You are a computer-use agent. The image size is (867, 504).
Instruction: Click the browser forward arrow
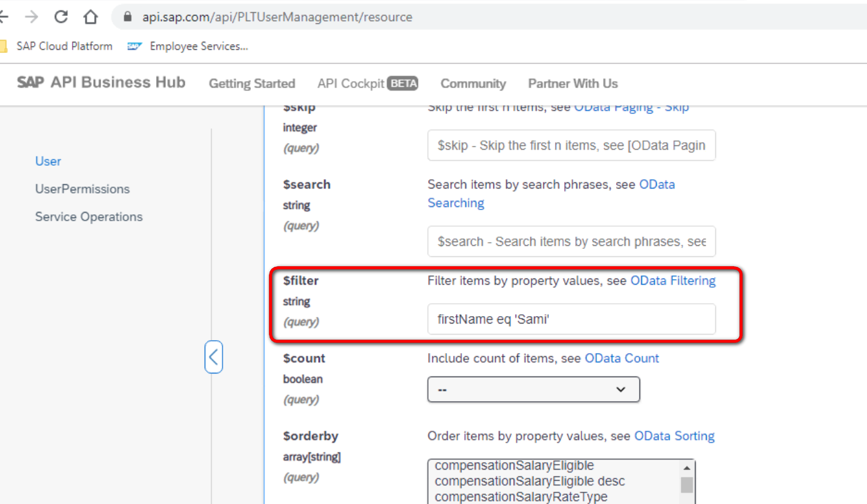tap(30, 17)
